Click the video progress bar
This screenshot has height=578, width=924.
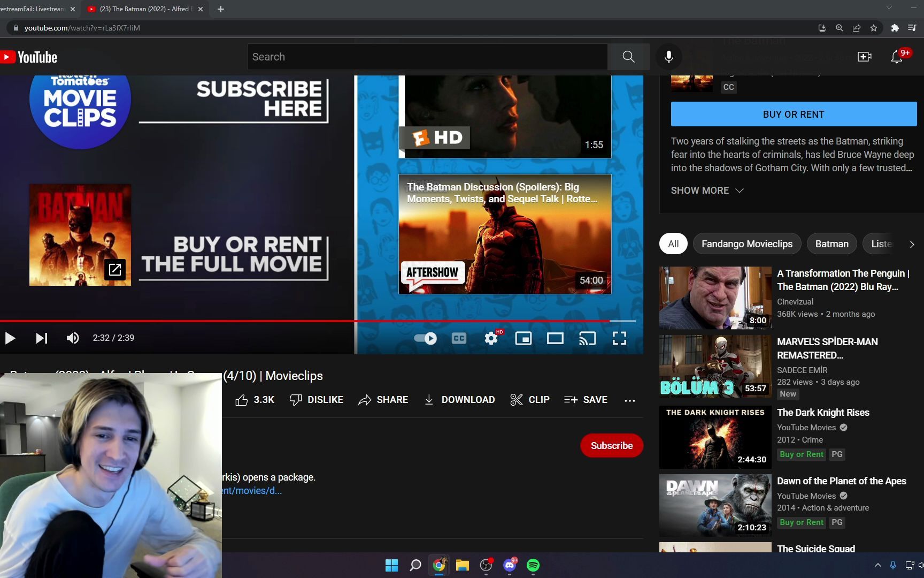coord(318,321)
